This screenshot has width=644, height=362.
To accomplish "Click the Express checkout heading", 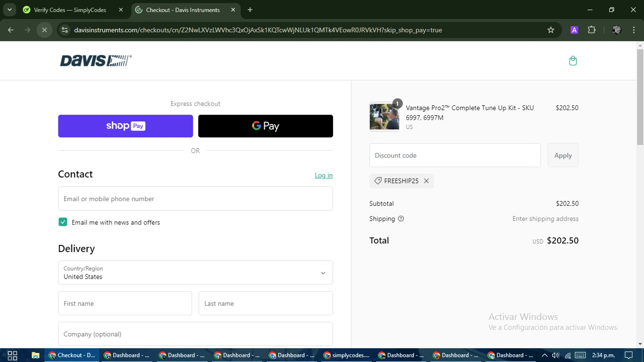I will pos(195,103).
